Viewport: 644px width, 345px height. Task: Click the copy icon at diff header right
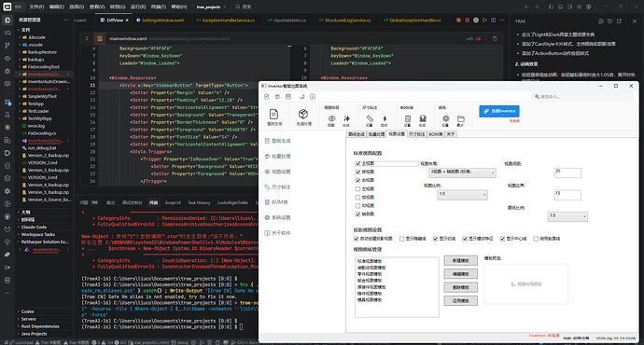click(x=495, y=38)
